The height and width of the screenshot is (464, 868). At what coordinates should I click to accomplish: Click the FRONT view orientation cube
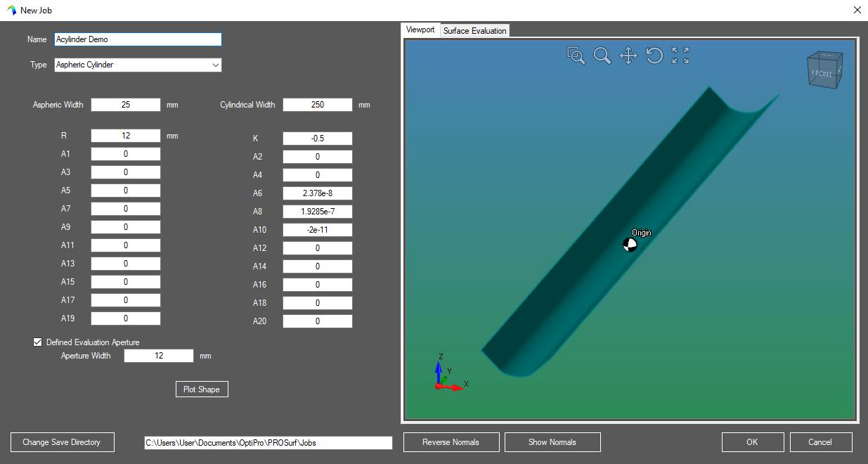[x=823, y=71]
